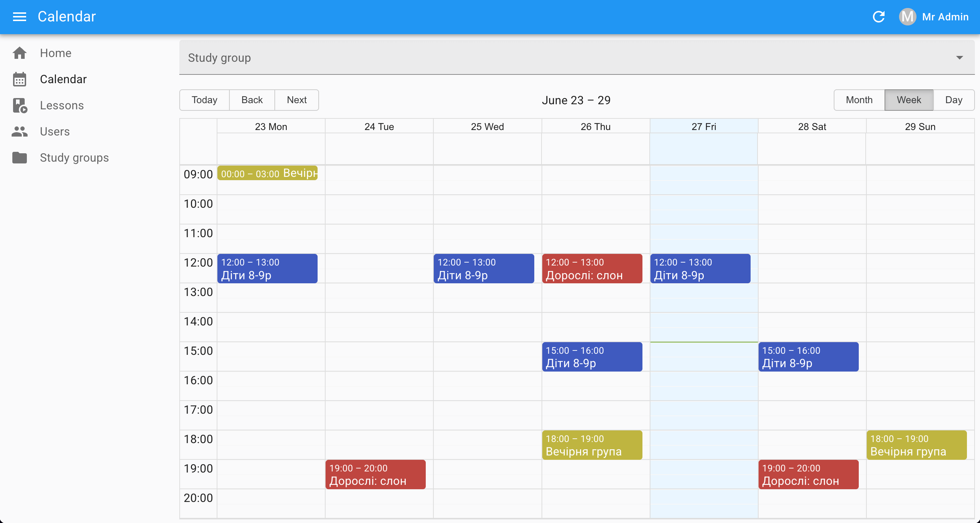Click the Calendar sidebar icon

(x=19, y=79)
